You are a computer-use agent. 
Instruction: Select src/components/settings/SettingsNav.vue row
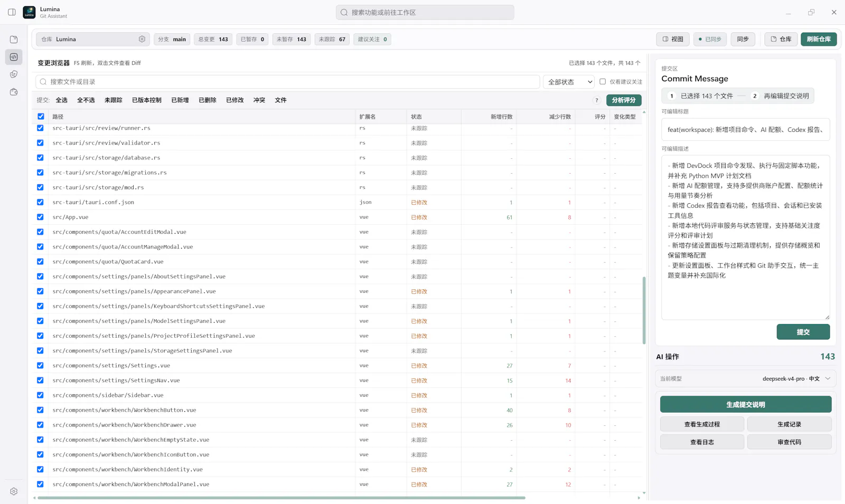(x=338, y=381)
